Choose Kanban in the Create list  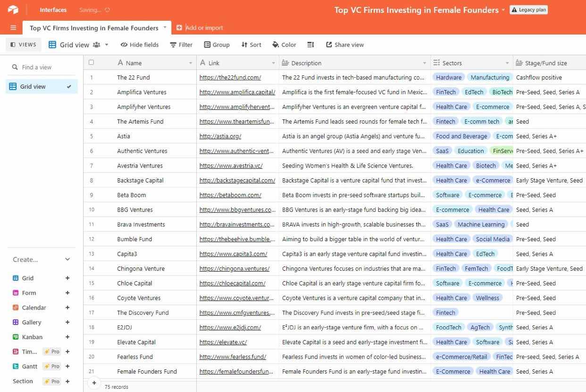point(32,337)
